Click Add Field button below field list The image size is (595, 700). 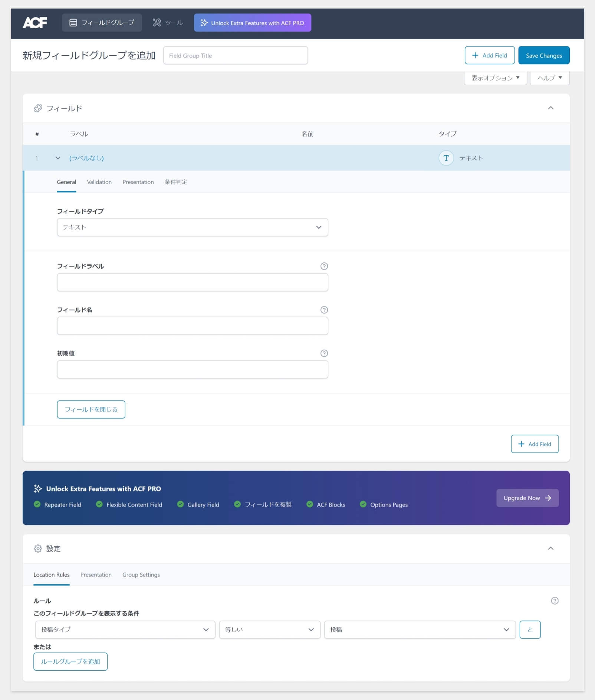535,444
